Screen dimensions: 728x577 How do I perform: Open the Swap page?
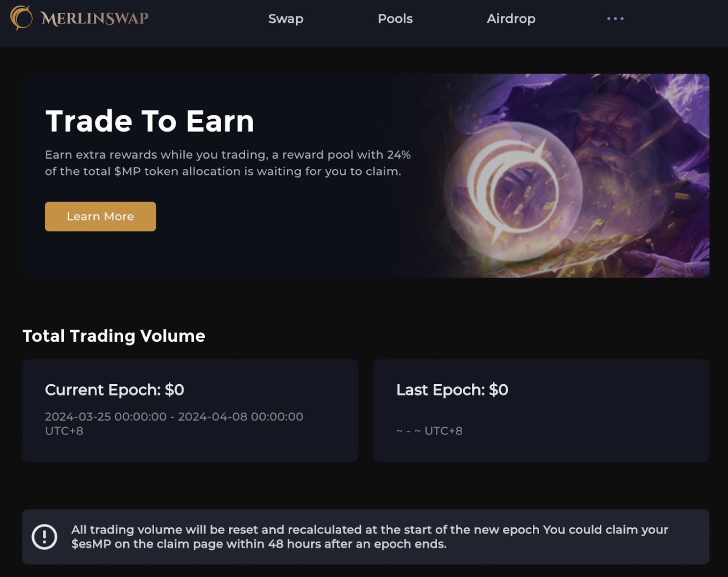point(286,19)
